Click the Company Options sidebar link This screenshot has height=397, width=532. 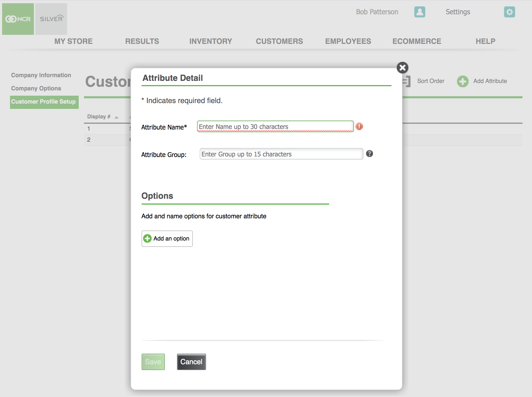click(36, 88)
